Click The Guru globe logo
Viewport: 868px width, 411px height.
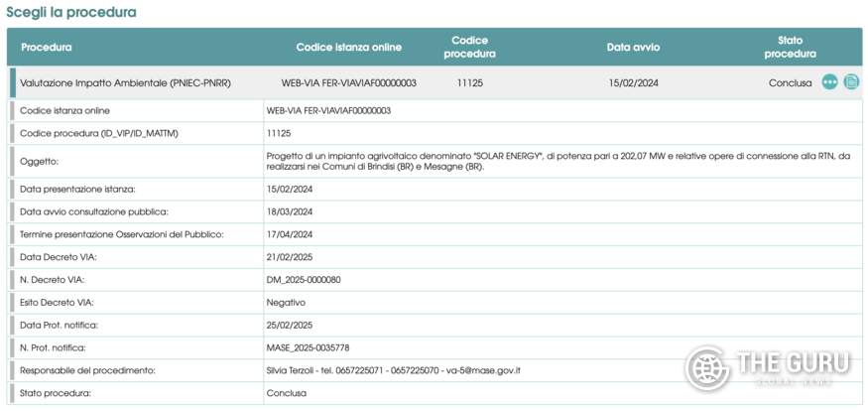pyautogui.click(x=707, y=368)
